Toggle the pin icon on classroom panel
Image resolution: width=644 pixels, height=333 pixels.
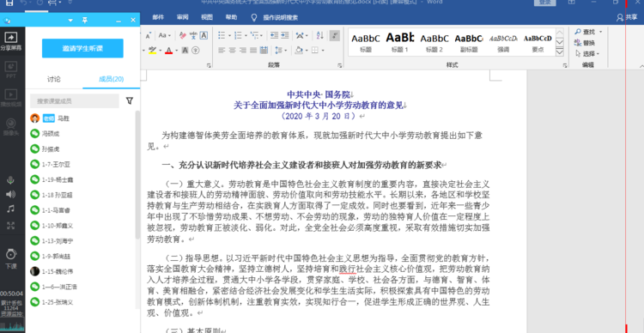(x=85, y=20)
